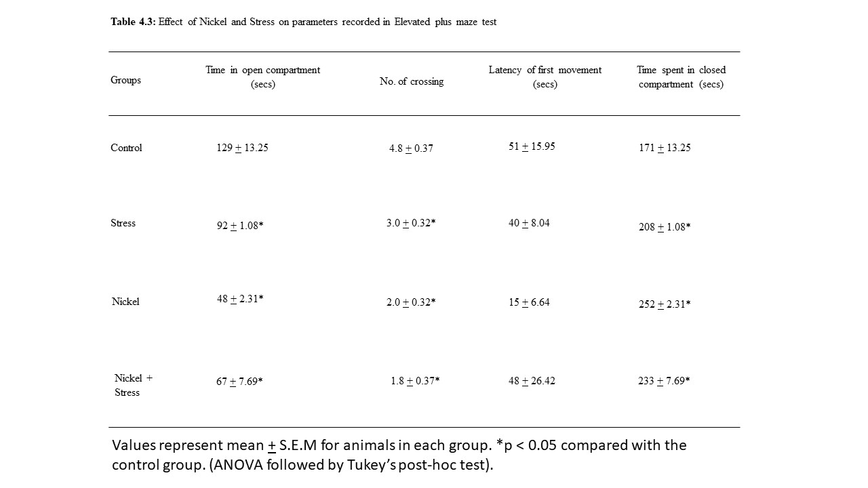868x488 pixels.
Task: Select the 233 ± 7.69* cell
Action: [664, 381]
